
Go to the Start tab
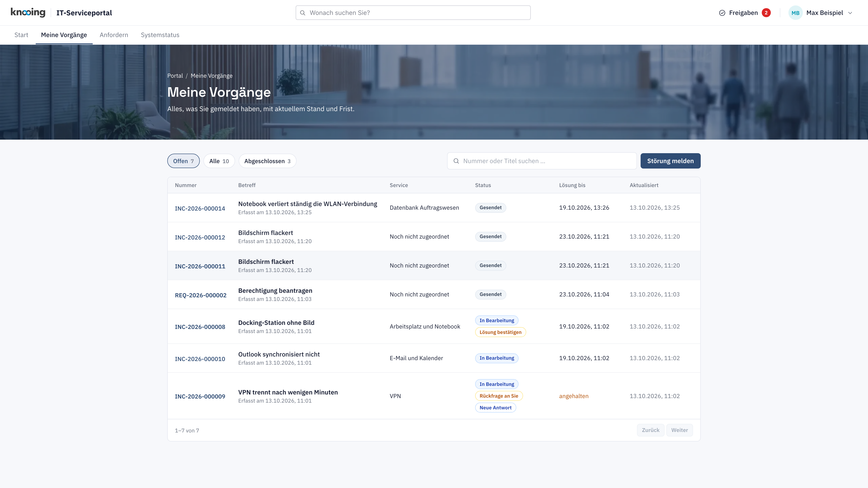coord(21,35)
